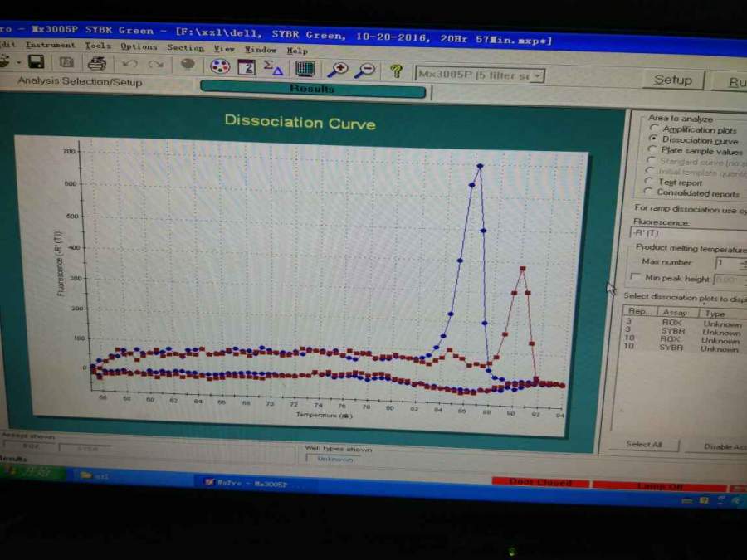Enable the Min peak height checkbox
Viewport: 747px width, 560px height.
tap(635, 276)
